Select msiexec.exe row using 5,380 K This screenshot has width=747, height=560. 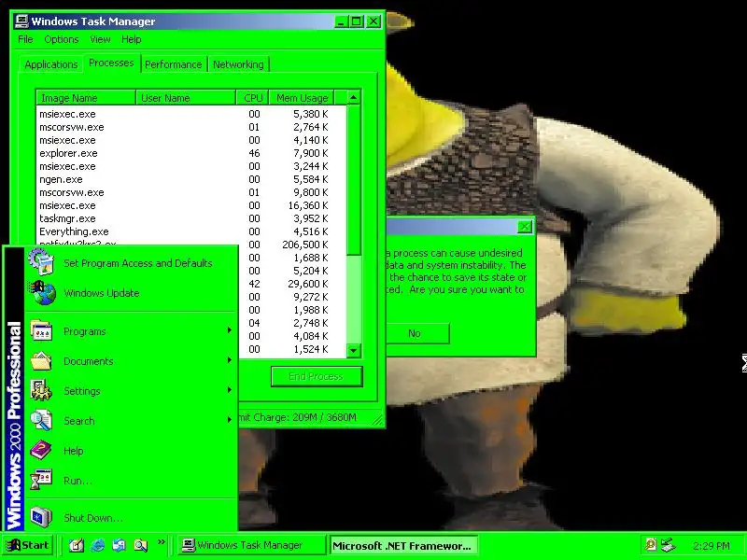(191, 114)
